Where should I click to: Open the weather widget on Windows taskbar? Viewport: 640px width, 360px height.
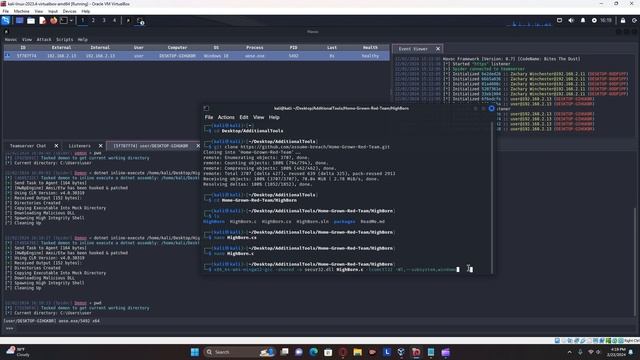(x=17, y=351)
